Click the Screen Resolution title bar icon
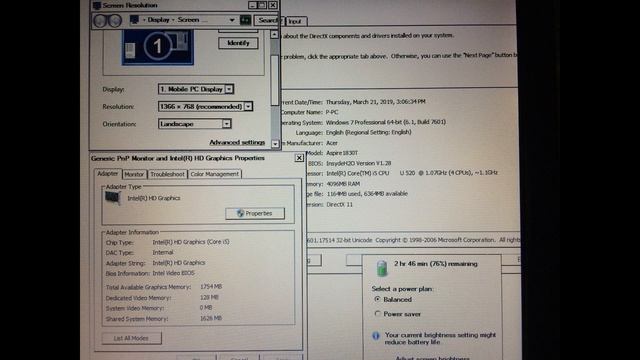 pos(97,5)
